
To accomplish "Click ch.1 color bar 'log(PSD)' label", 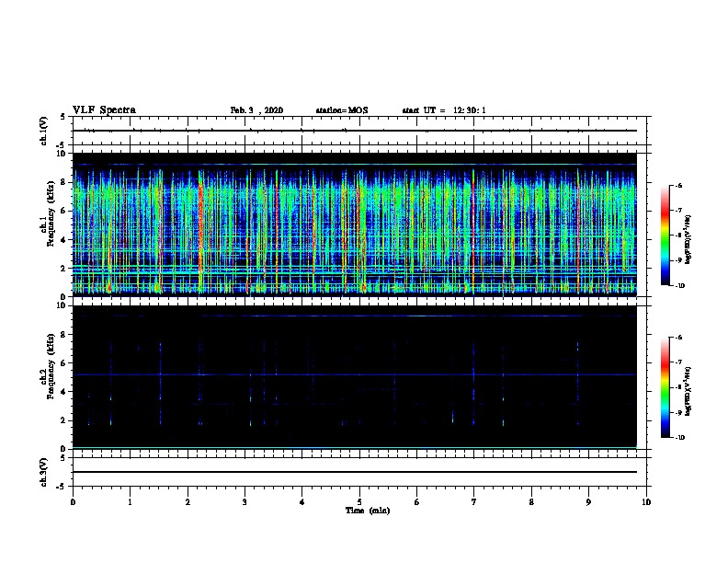I will [x=688, y=239].
